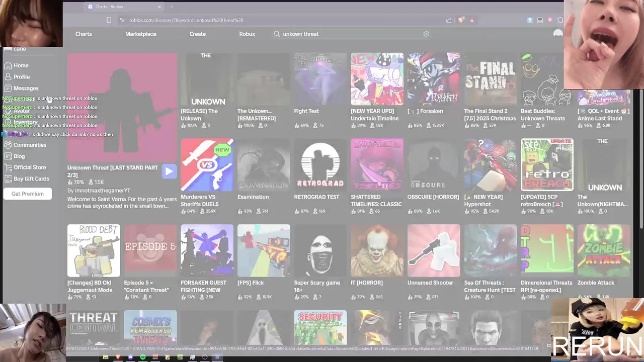Image resolution: width=644 pixels, height=362 pixels.
Task: Open Official Store from the sidebar
Action: point(25,167)
